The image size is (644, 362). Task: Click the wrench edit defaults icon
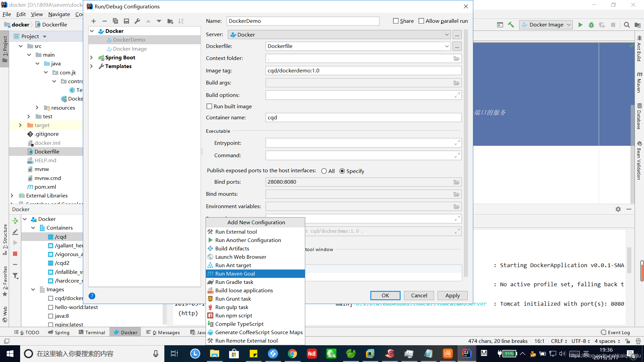(x=137, y=21)
